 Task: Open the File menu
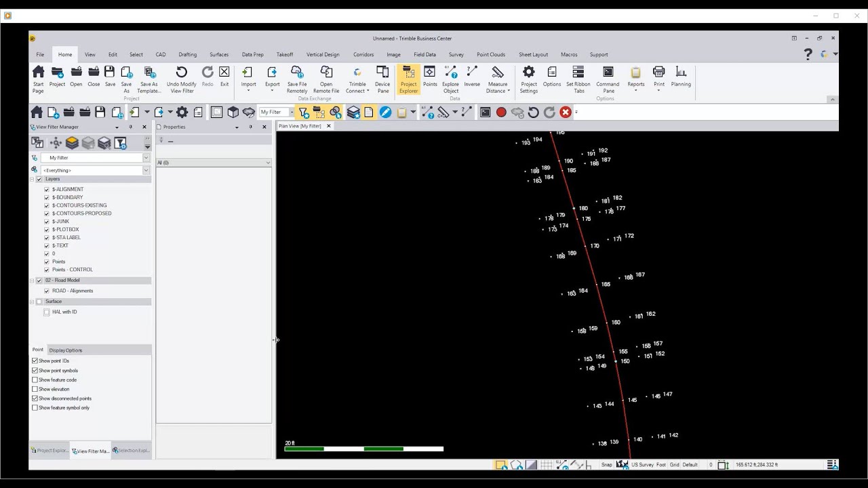click(x=40, y=55)
